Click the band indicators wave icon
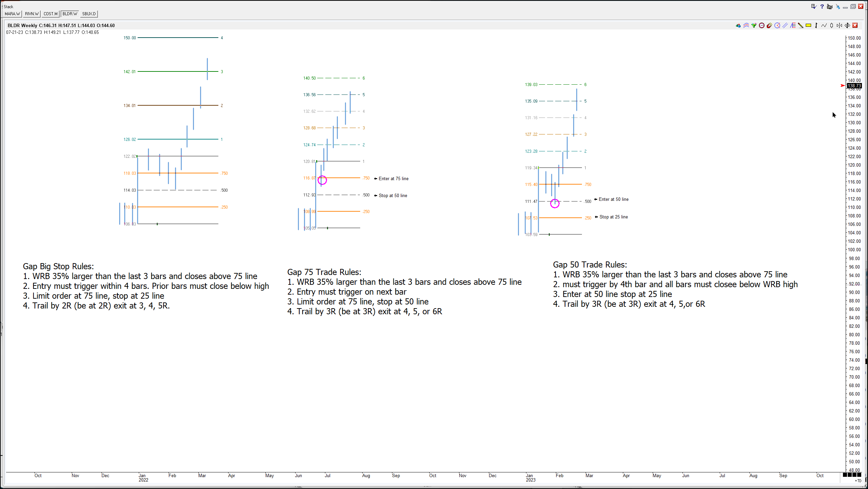Image resolution: width=868 pixels, height=489 pixels. 746,25
